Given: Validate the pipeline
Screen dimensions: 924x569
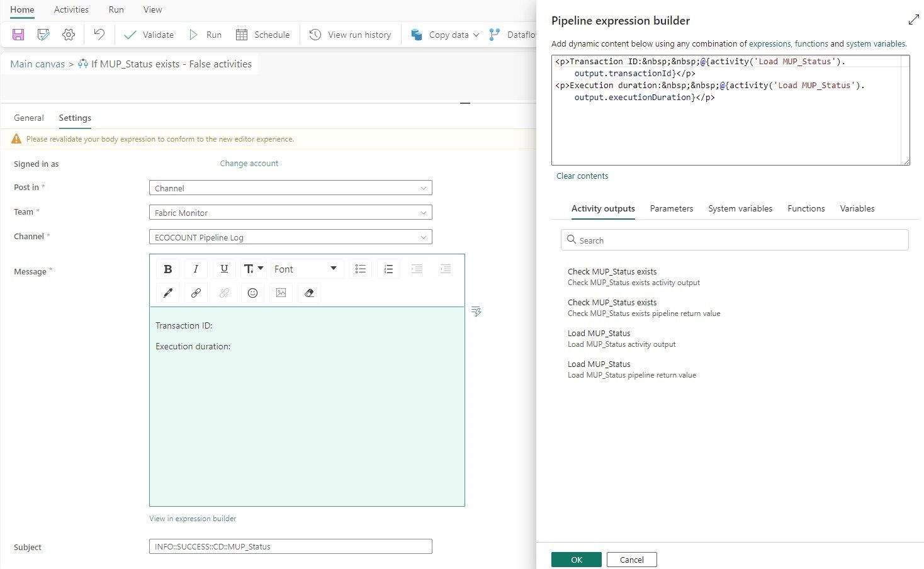Looking at the screenshot, I should (149, 35).
